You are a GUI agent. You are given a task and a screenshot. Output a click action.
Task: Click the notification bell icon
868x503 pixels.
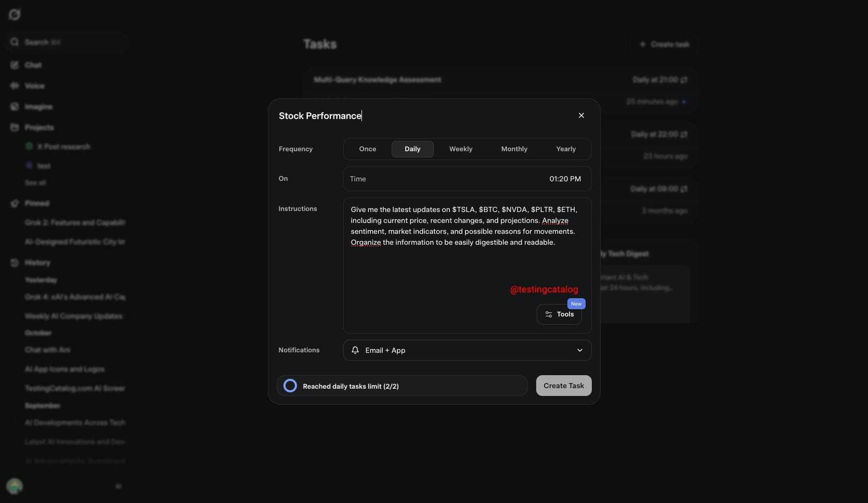pyautogui.click(x=355, y=350)
